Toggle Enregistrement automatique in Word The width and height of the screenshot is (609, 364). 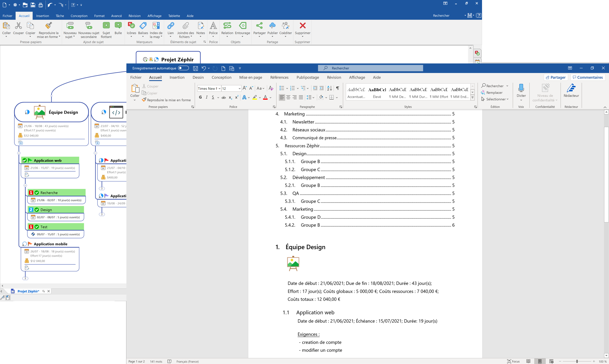tap(183, 68)
